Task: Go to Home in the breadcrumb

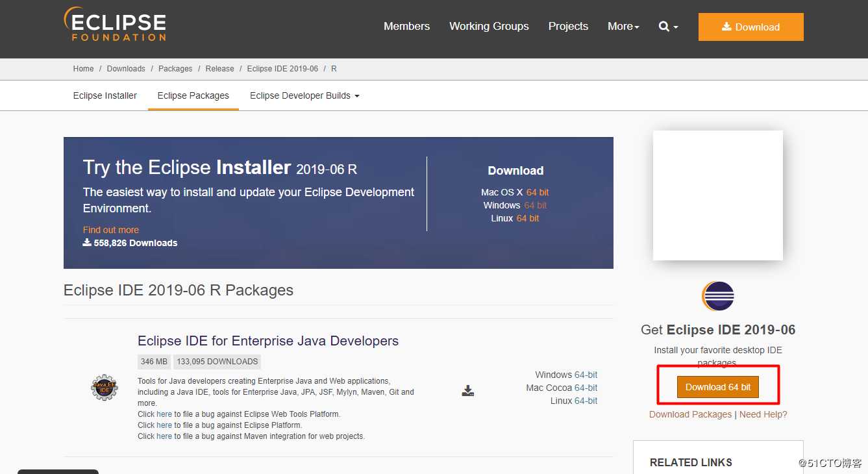Action: pyautogui.click(x=83, y=69)
